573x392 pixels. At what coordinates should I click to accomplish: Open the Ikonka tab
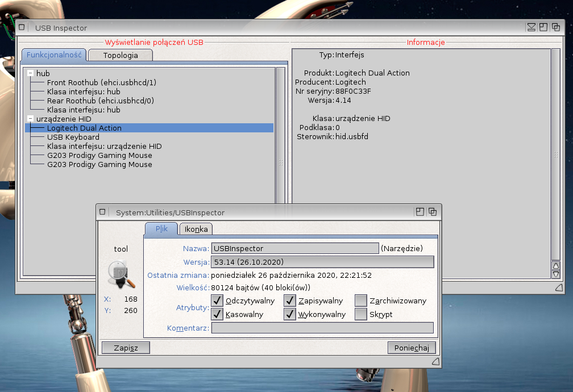(x=196, y=229)
